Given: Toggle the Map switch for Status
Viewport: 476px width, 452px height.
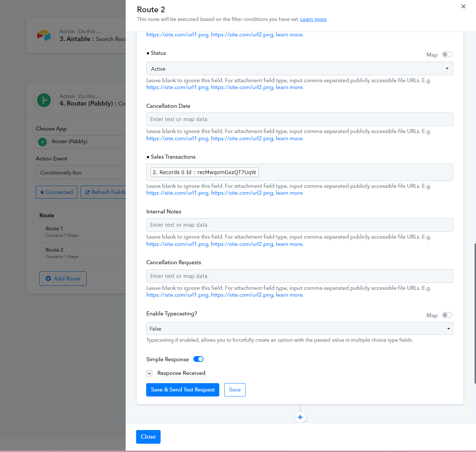Looking at the screenshot, I should (x=447, y=54).
